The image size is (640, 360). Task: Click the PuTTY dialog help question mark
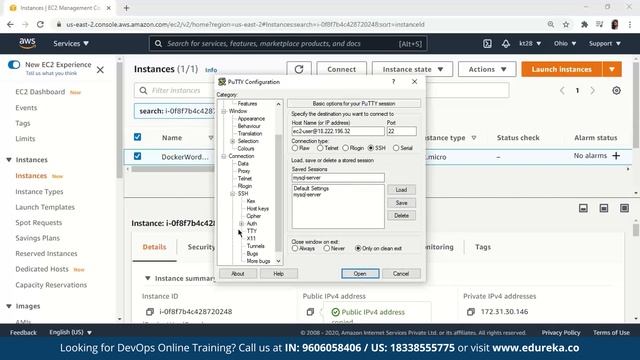(x=393, y=82)
